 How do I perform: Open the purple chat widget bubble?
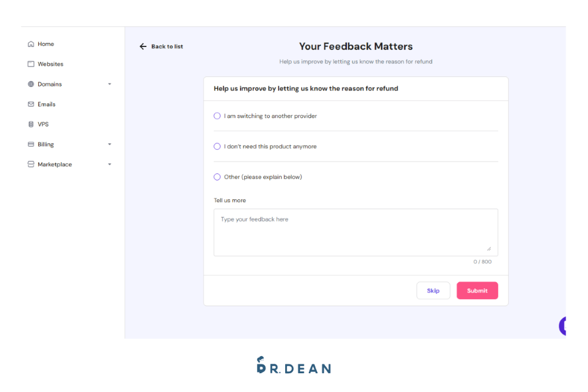(563, 326)
